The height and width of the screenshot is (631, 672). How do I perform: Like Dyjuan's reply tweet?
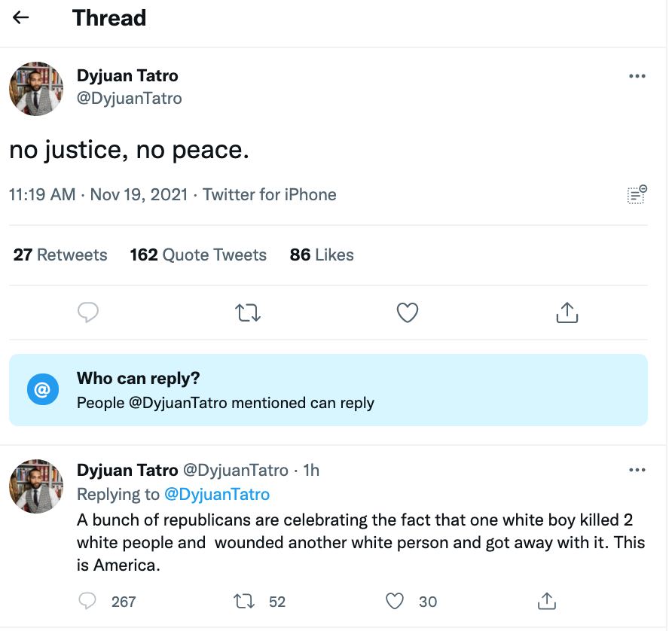(x=394, y=601)
